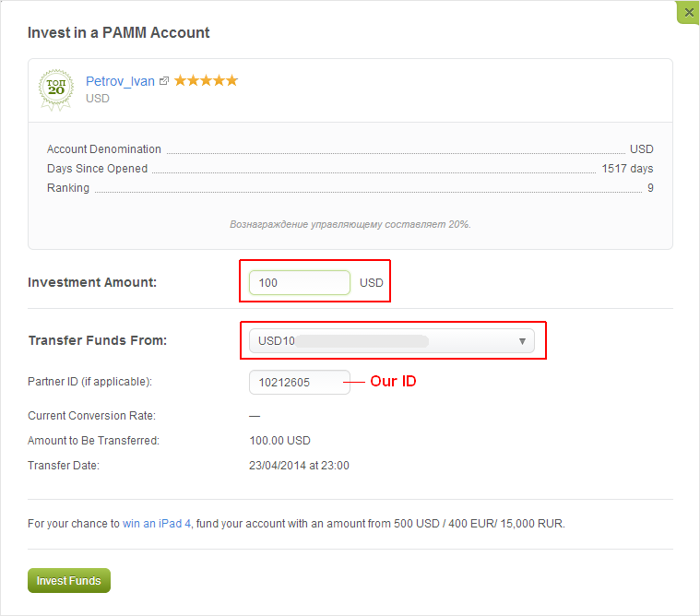
Task: Click the manager fee note in Russian
Action: pos(350,224)
